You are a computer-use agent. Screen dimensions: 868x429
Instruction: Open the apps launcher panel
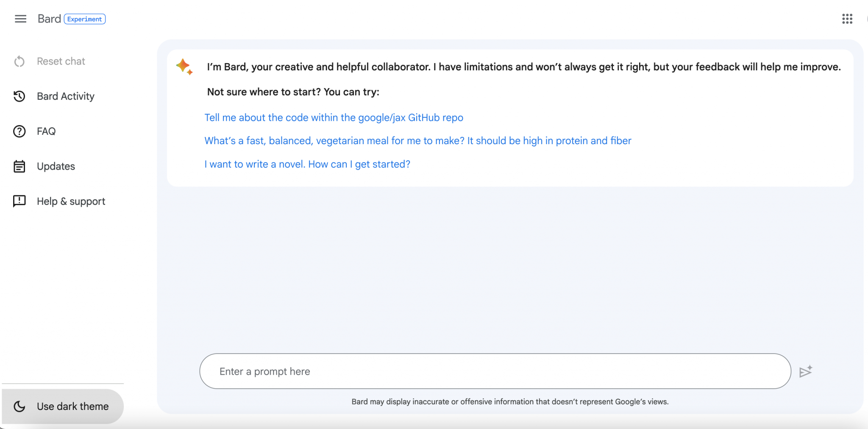847,19
